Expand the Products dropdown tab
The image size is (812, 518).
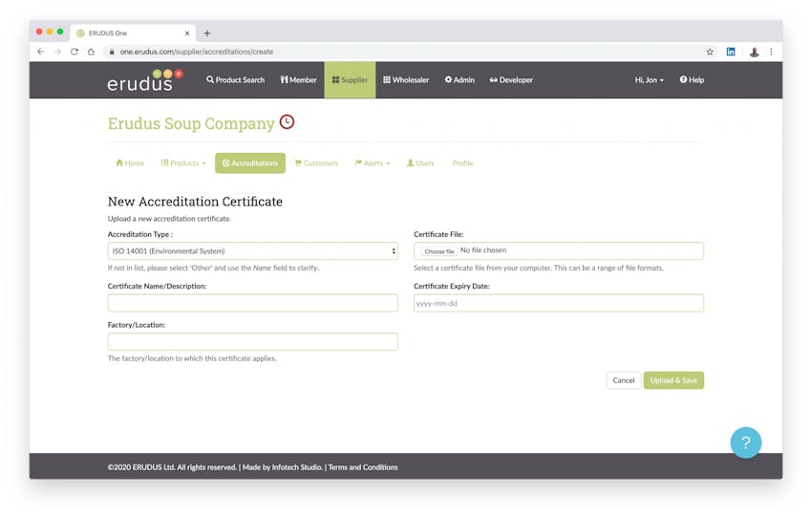pyautogui.click(x=183, y=163)
